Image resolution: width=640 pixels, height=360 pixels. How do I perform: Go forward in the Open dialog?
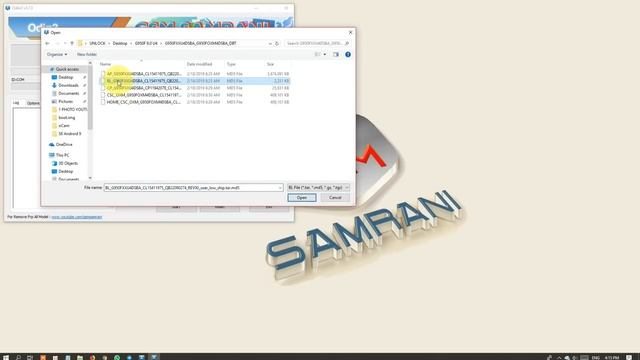pos(58,43)
